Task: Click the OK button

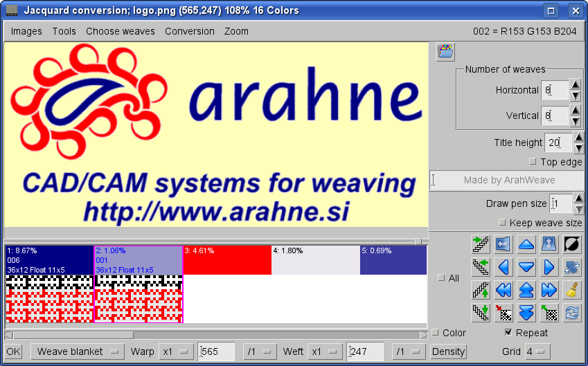Action: (13, 351)
